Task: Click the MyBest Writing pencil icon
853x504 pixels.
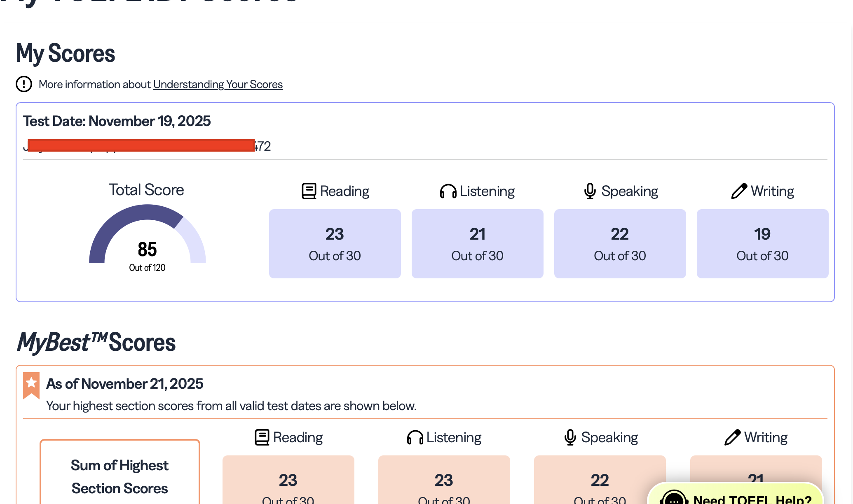Action: 732,437
